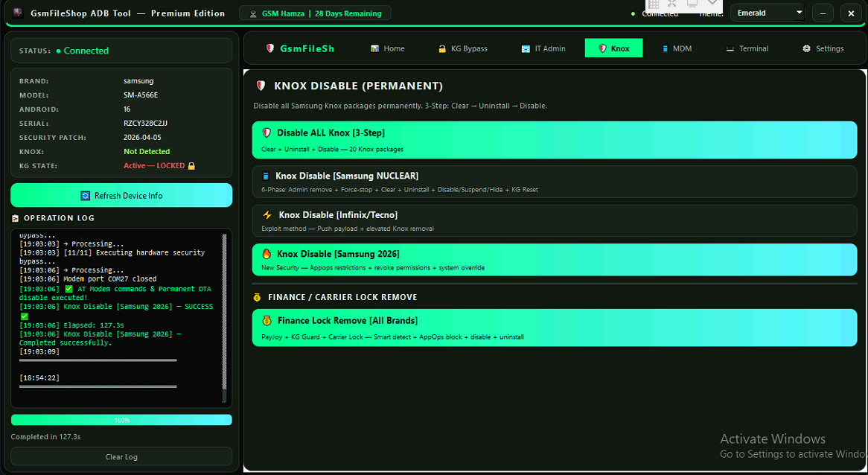Run Finance Lock Remove [All Brands]
868x475 pixels.
coord(554,328)
